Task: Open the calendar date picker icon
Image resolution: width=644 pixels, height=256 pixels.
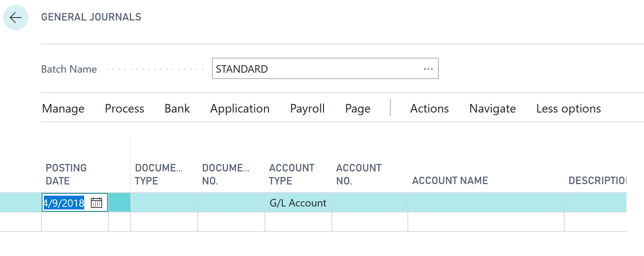Action: pos(96,203)
